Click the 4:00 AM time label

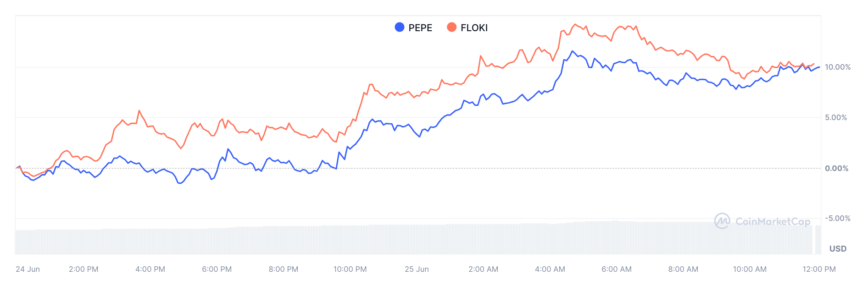tap(550, 269)
